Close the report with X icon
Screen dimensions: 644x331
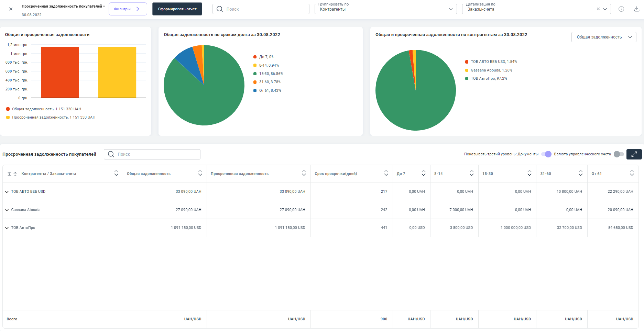click(11, 9)
